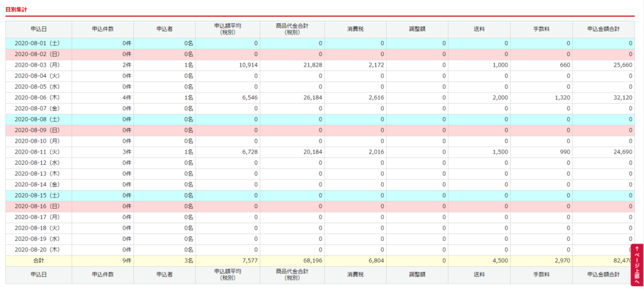Select the 2020-08-04 (火) date cell
The image size is (644, 290).
coord(38,76)
